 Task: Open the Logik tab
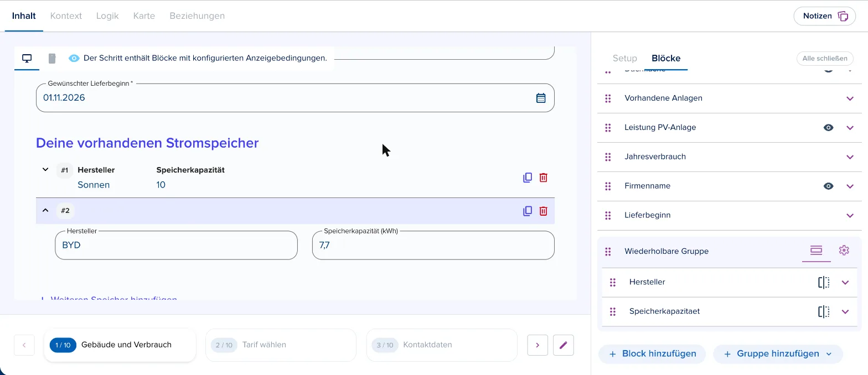pos(107,16)
